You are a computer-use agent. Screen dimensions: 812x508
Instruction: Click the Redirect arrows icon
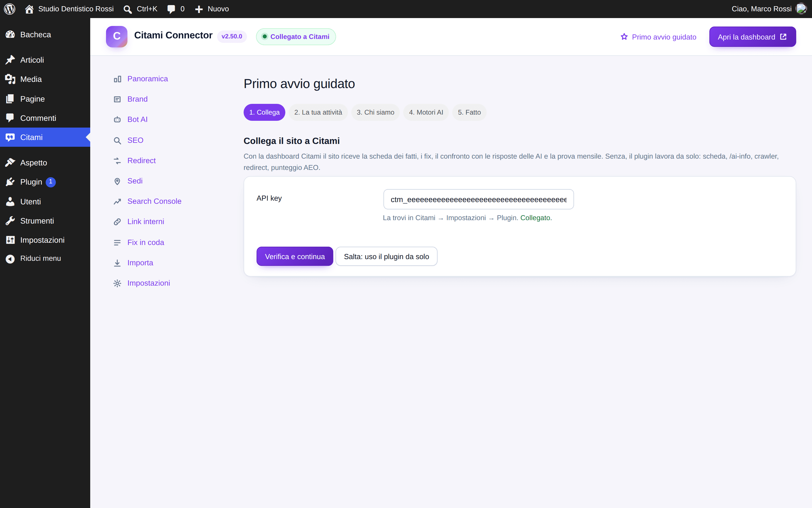pyautogui.click(x=117, y=161)
